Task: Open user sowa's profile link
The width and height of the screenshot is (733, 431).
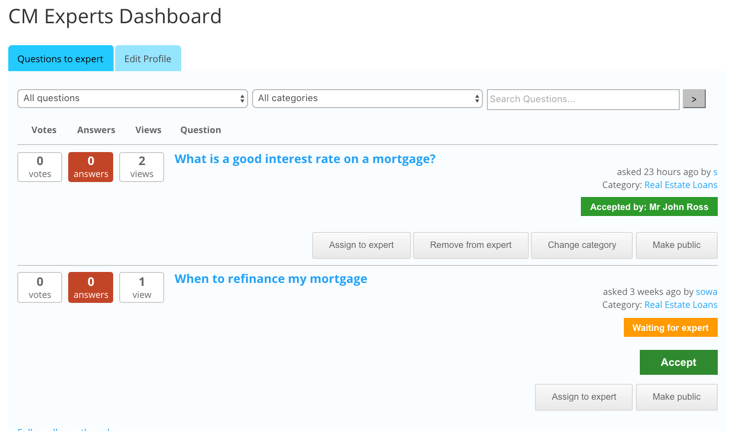Action: point(706,292)
